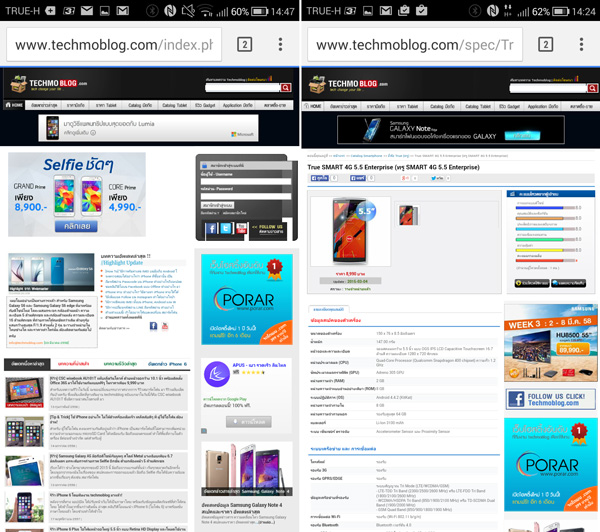This screenshot has height=532, width=600.
Task: Tap muted sound icon in left status bar
Action: tap(188, 11)
